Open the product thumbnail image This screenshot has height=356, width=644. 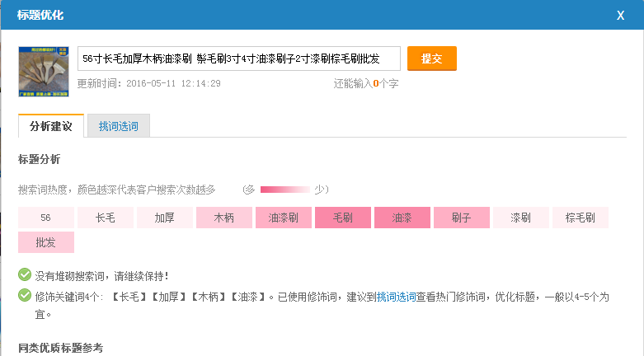pyautogui.click(x=43, y=71)
